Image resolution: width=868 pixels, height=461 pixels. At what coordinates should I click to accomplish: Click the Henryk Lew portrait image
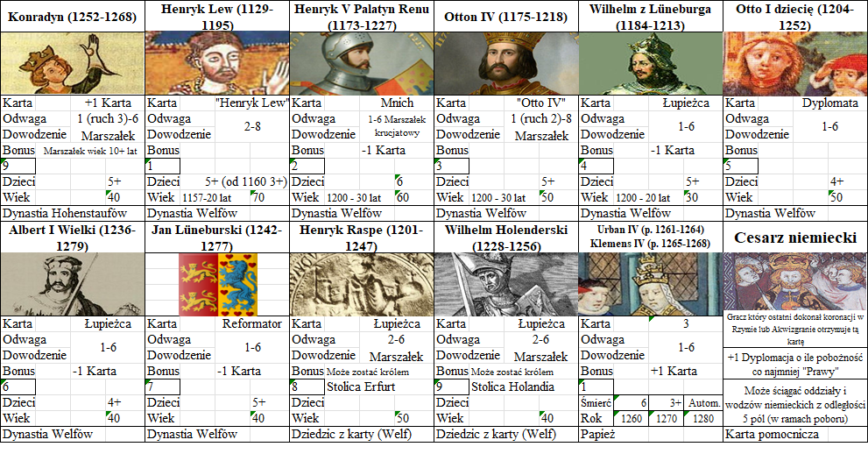[x=217, y=63]
